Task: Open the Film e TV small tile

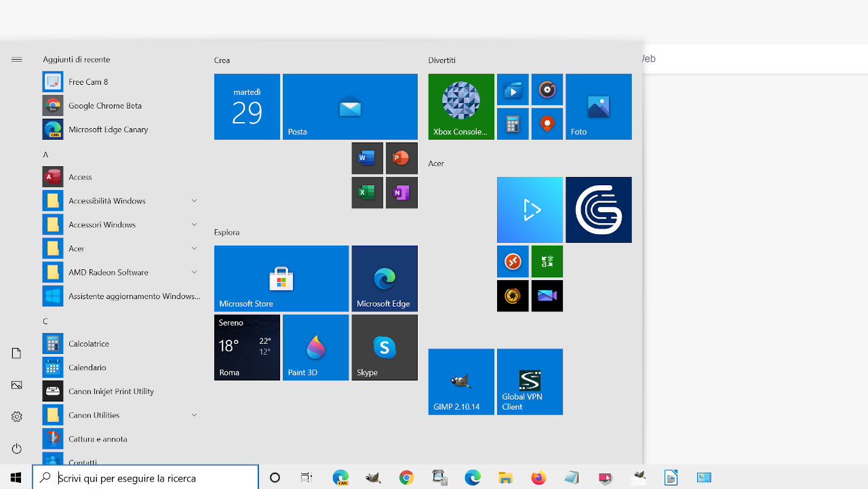Action: point(513,90)
